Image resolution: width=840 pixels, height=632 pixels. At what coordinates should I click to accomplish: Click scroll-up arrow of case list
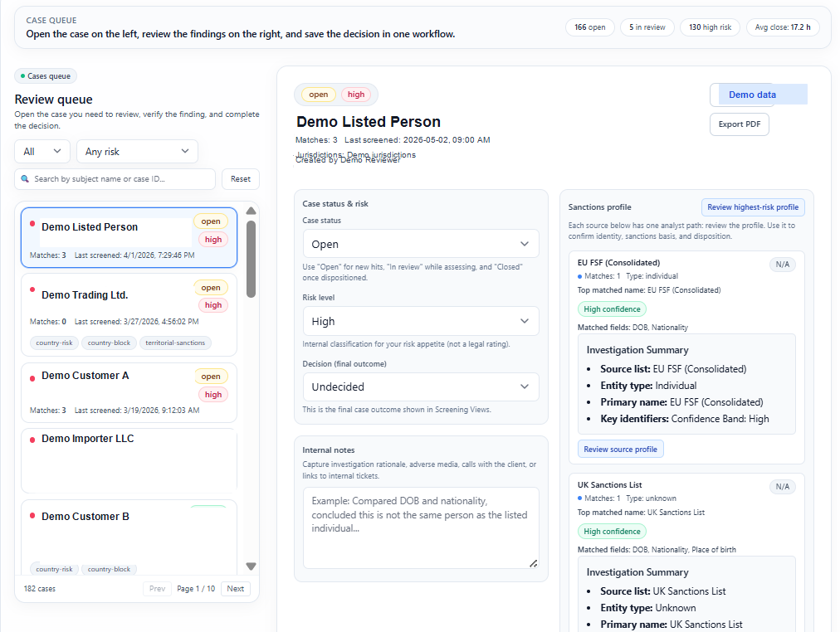251,211
